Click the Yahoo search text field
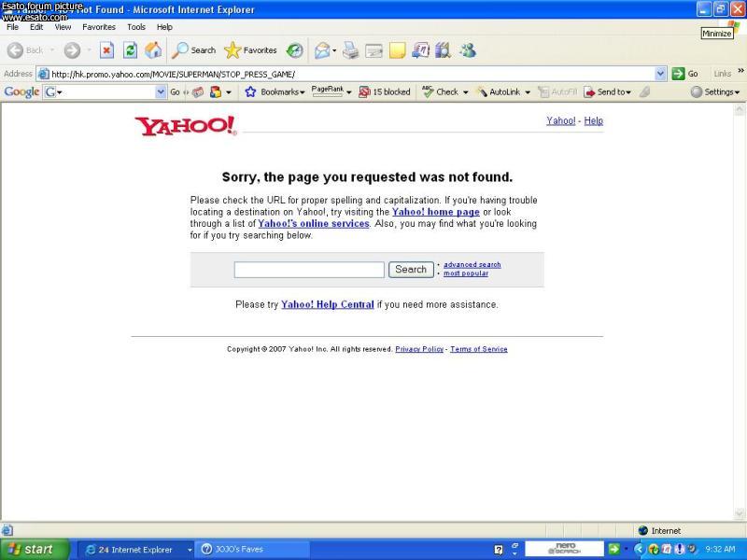Image resolution: width=747 pixels, height=560 pixels. tap(309, 270)
